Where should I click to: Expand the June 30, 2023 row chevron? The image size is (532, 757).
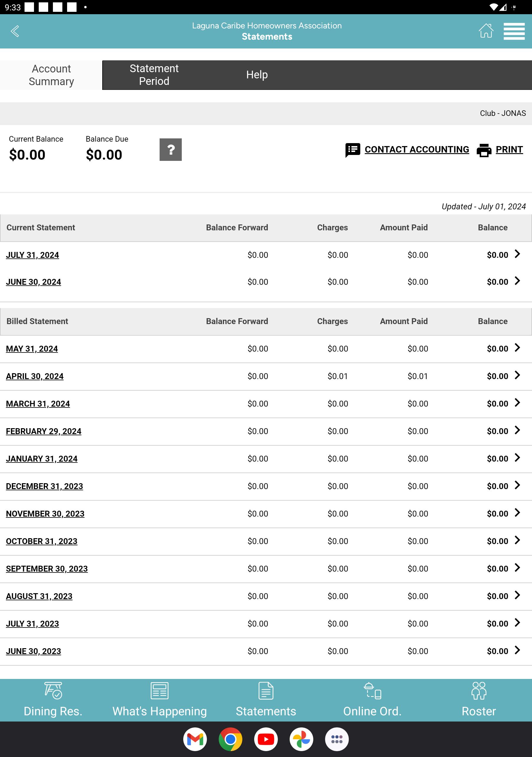(x=517, y=650)
